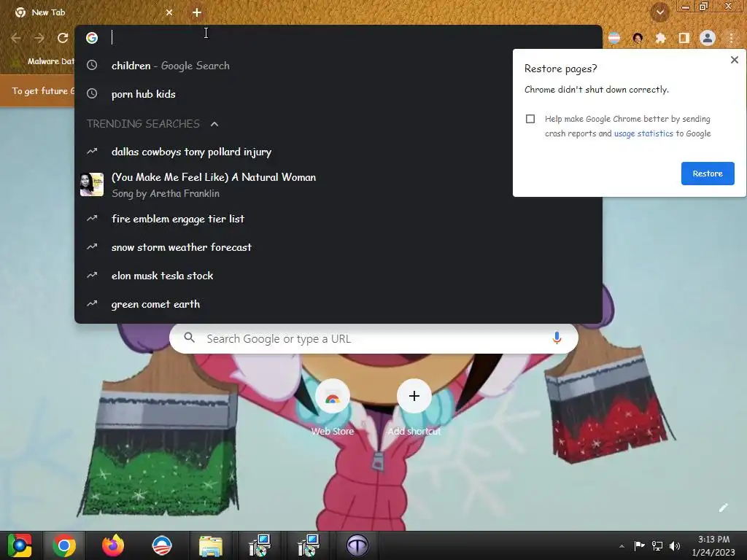Click the striped flag extension icon
This screenshot has width=747, height=560.
[x=614, y=38]
